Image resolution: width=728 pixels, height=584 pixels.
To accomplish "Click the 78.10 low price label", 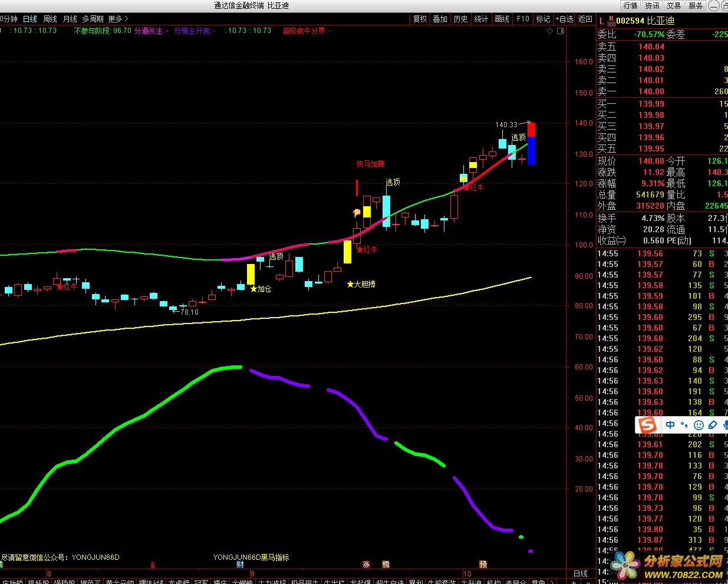I will tap(189, 312).
